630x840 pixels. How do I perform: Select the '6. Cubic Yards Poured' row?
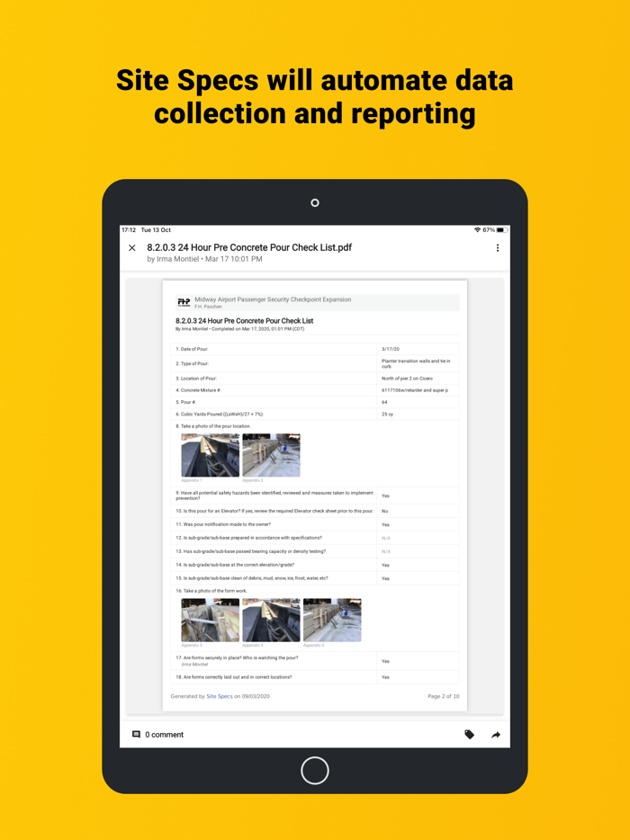click(x=315, y=414)
